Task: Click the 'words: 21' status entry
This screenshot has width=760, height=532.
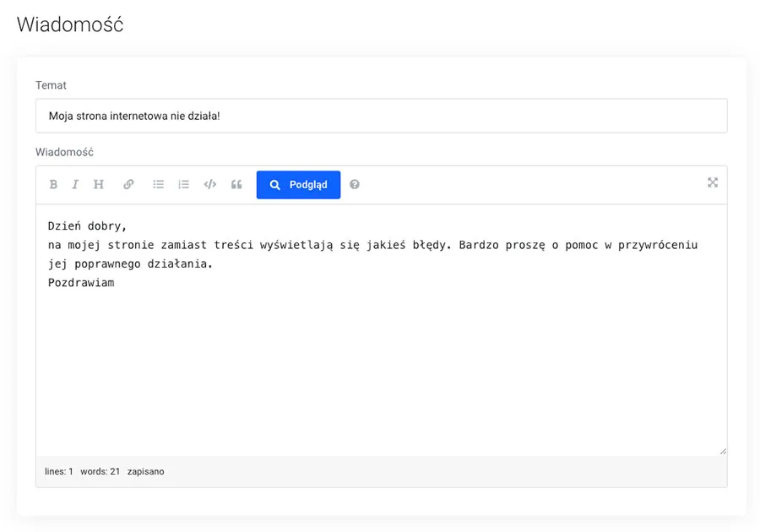Action: click(100, 471)
